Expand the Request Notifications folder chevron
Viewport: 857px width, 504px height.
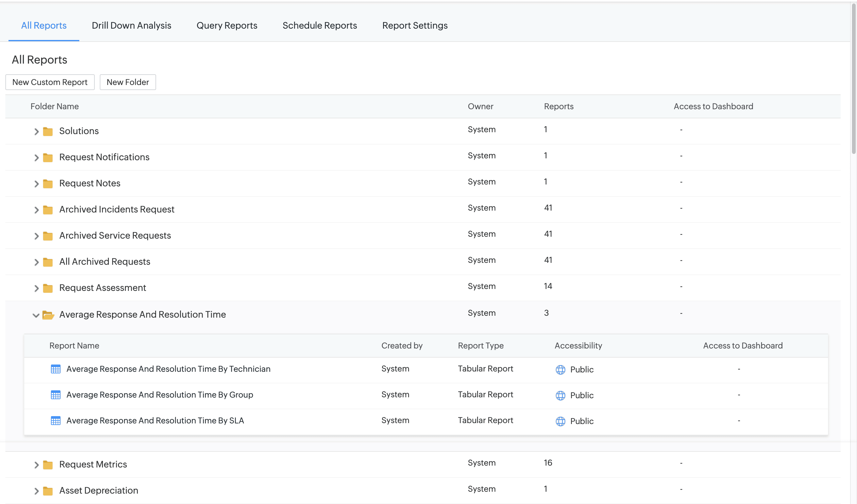click(37, 157)
